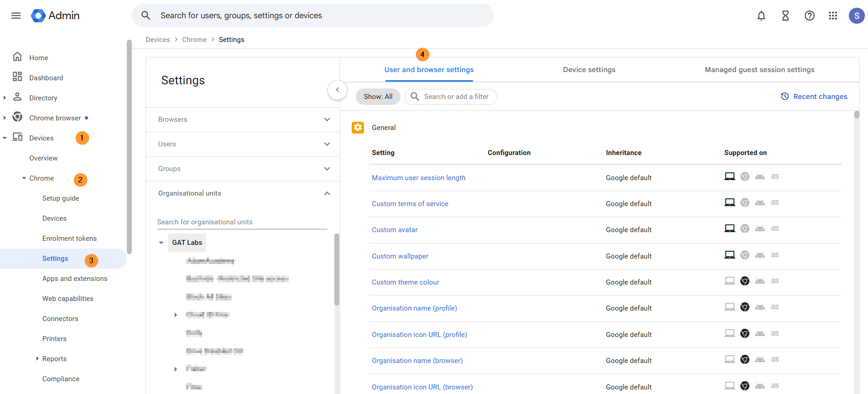Open the account avatar S

(x=857, y=16)
